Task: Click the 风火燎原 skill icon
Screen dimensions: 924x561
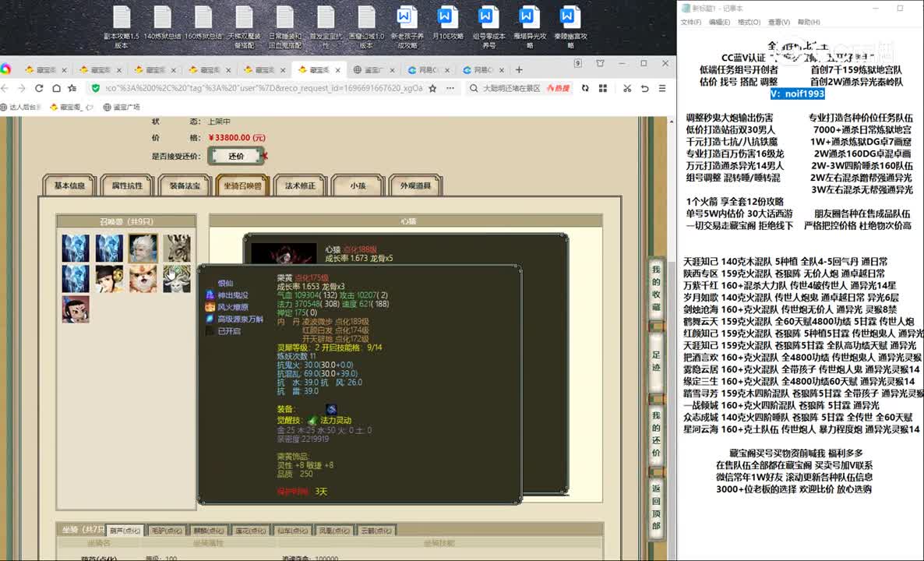Action: (210, 307)
